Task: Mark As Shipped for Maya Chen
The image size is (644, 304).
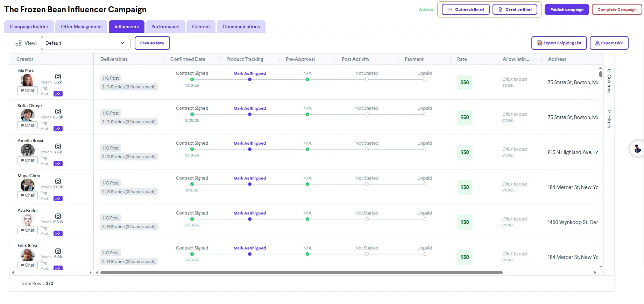Action: pyautogui.click(x=250, y=178)
